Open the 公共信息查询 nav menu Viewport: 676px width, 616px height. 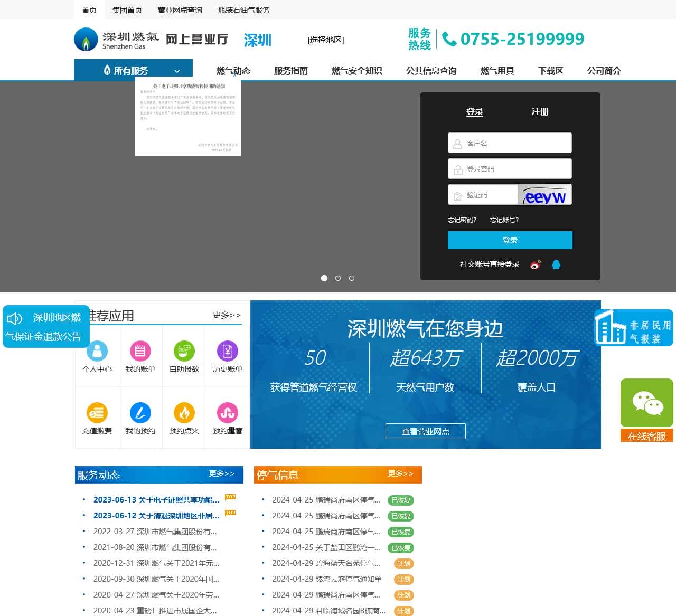[431, 71]
